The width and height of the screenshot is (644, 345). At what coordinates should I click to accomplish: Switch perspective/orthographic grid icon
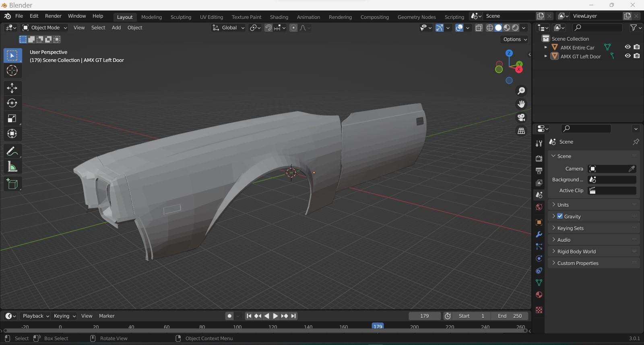point(521,131)
